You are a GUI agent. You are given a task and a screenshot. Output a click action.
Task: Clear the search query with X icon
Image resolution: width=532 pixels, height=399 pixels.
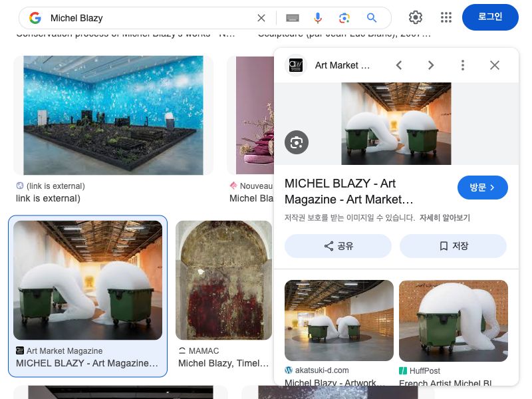point(261,18)
